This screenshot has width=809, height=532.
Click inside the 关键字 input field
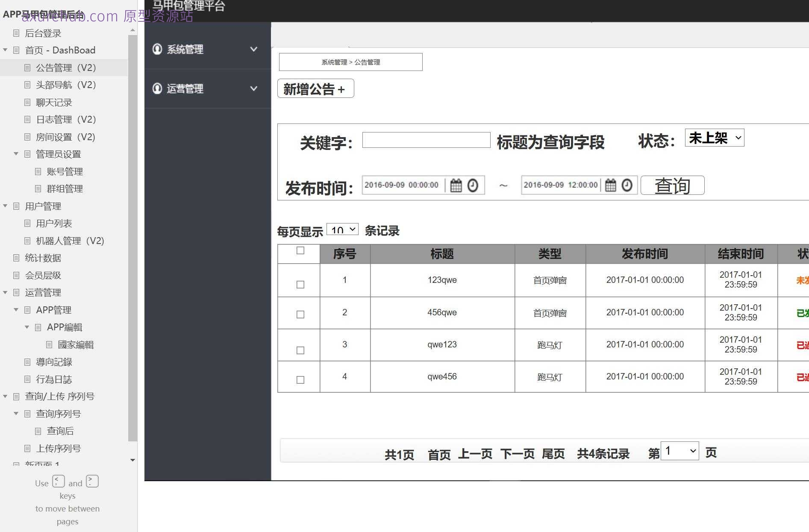(426, 140)
